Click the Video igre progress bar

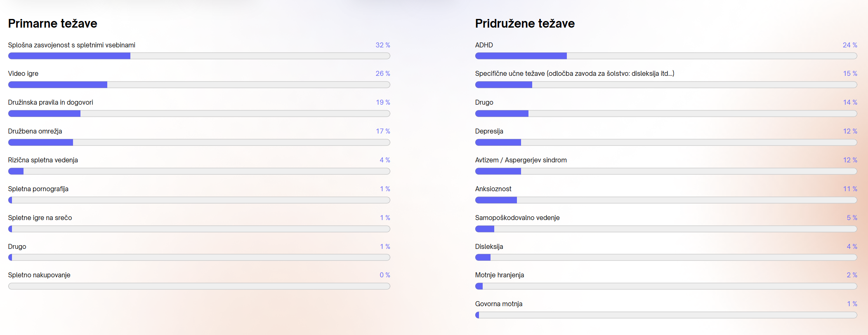199,85
